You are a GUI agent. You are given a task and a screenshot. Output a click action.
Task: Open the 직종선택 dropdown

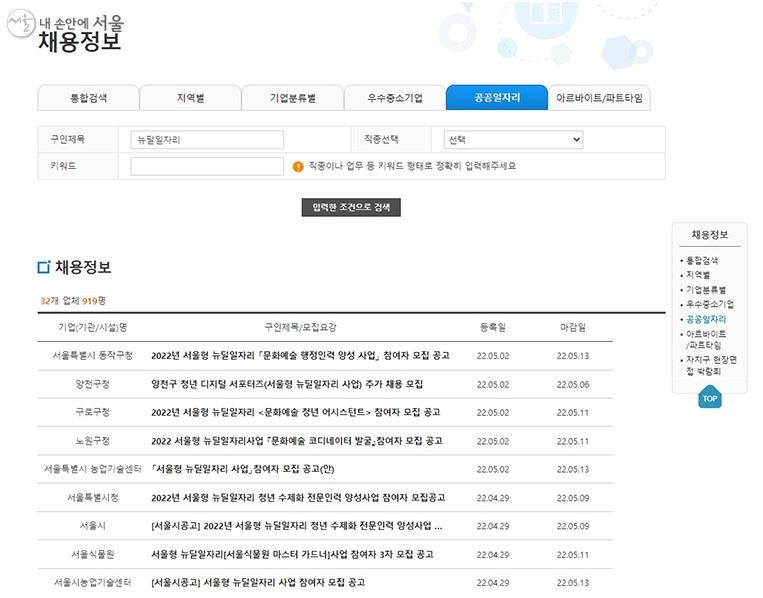(513, 140)
